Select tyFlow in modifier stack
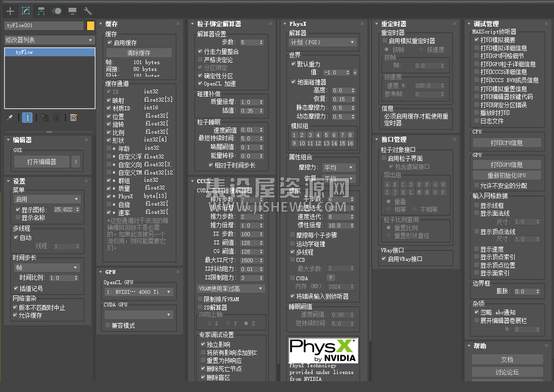 [x=50, y=52]
